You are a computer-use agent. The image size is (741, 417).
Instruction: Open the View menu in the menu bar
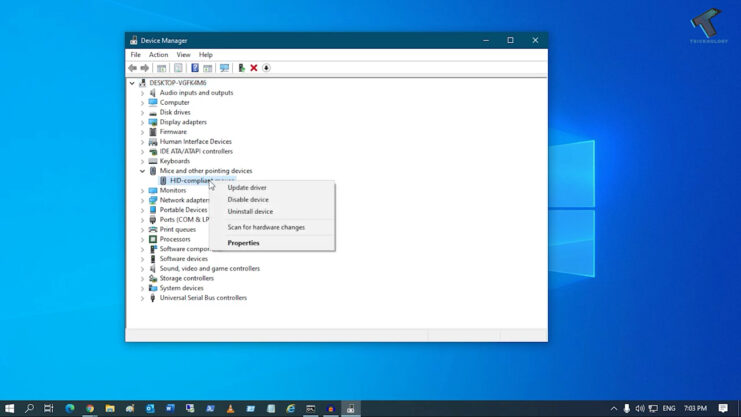[183, 55]
